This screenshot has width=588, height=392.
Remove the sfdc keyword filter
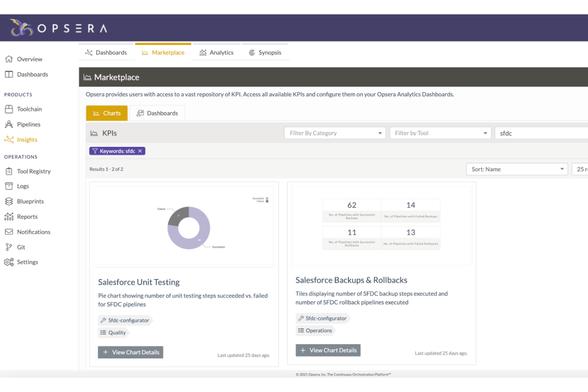140,151
